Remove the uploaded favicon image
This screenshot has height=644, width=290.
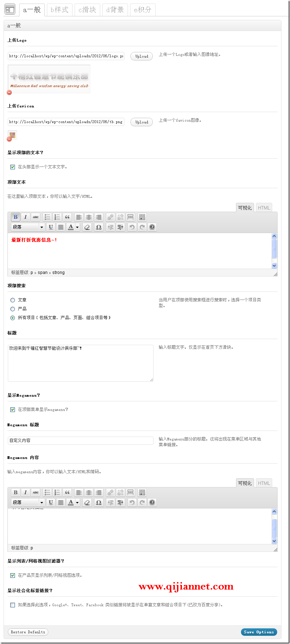[x=9, y=139]
